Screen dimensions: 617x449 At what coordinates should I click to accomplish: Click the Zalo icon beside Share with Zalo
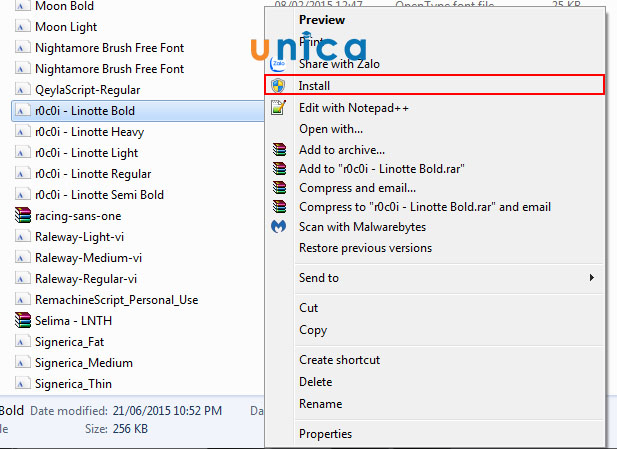[279, 64]
